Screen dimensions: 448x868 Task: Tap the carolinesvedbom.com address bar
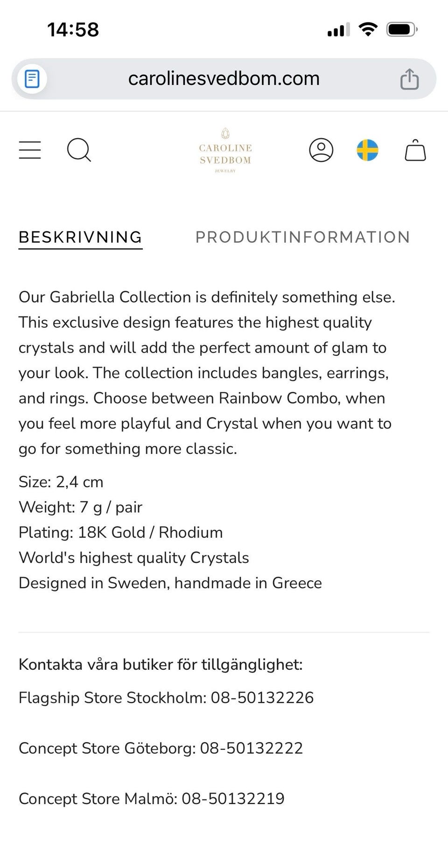[224, 79]
